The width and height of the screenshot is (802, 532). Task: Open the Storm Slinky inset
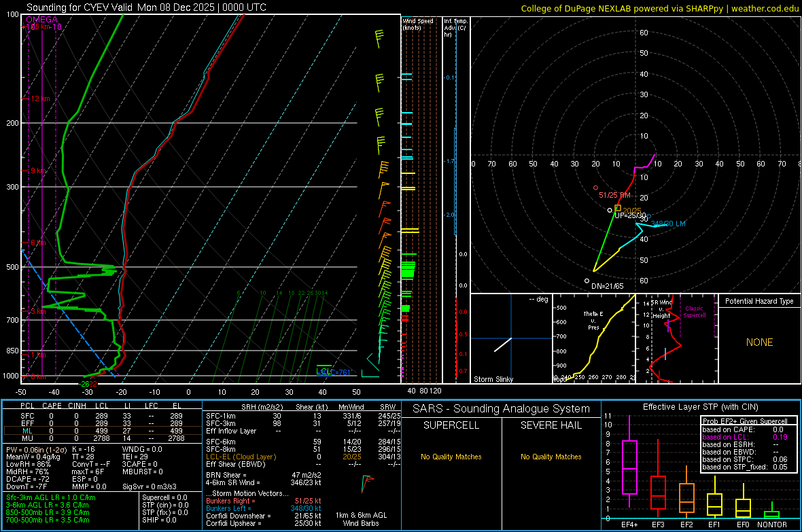click(x=511, y=338)
